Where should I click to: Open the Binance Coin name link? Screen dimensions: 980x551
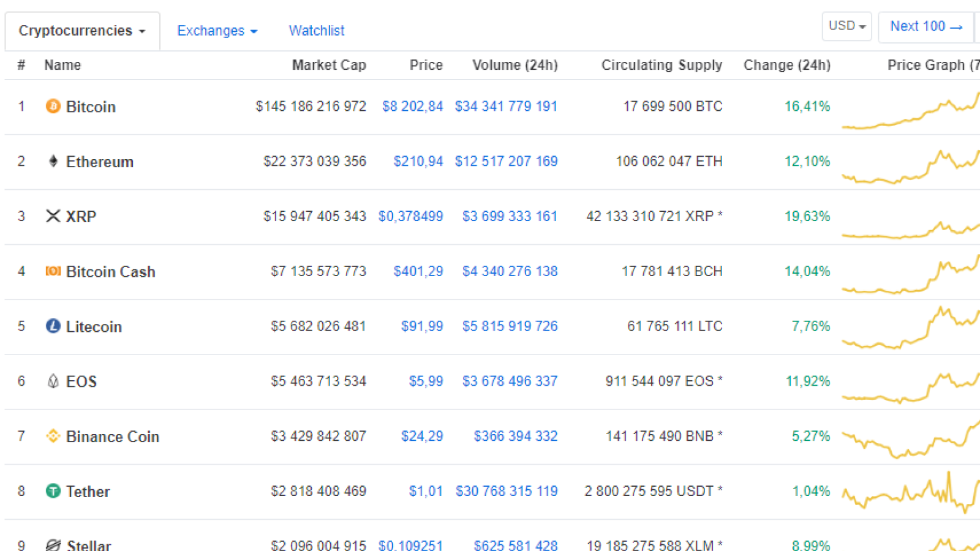point(113,437)
